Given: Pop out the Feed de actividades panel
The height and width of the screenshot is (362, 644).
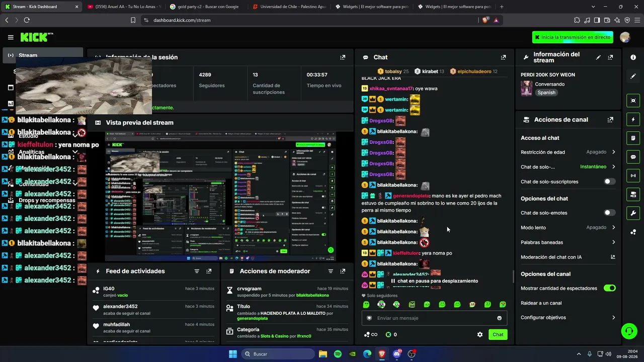Looking at the screenshot, I should click(209, 271).
